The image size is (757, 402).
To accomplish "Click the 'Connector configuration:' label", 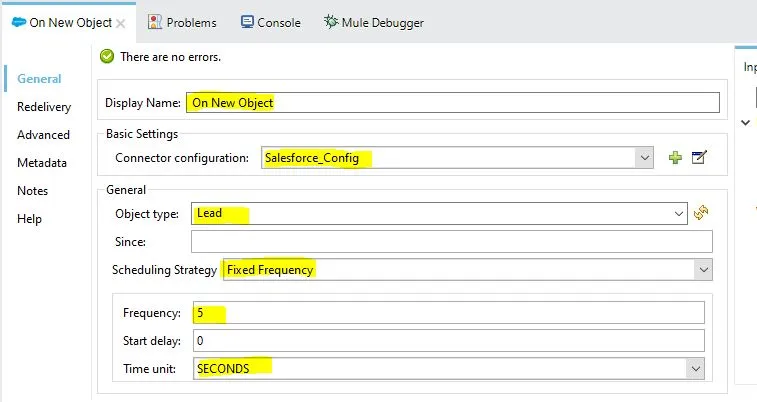I will click(182, 158).
